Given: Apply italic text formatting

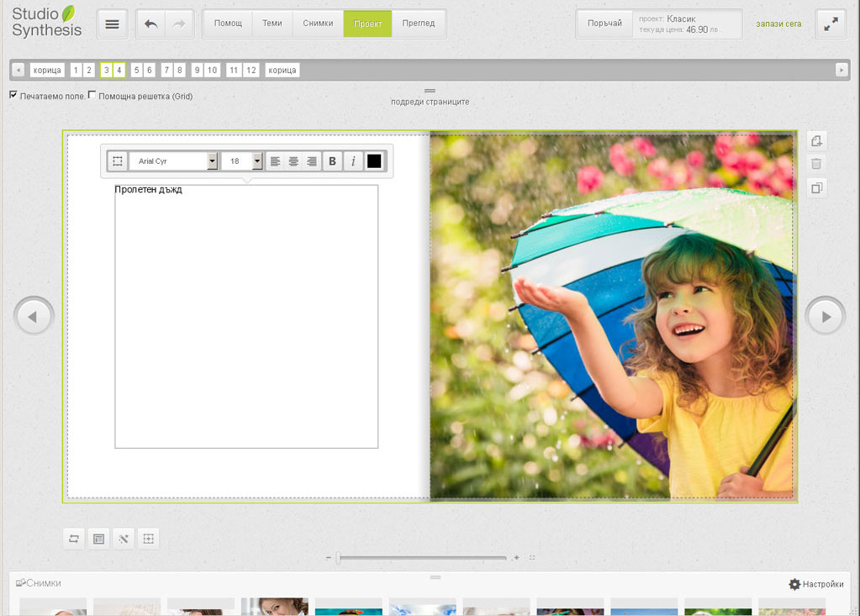Looking at the screenshot, I should tap(353, 161).
